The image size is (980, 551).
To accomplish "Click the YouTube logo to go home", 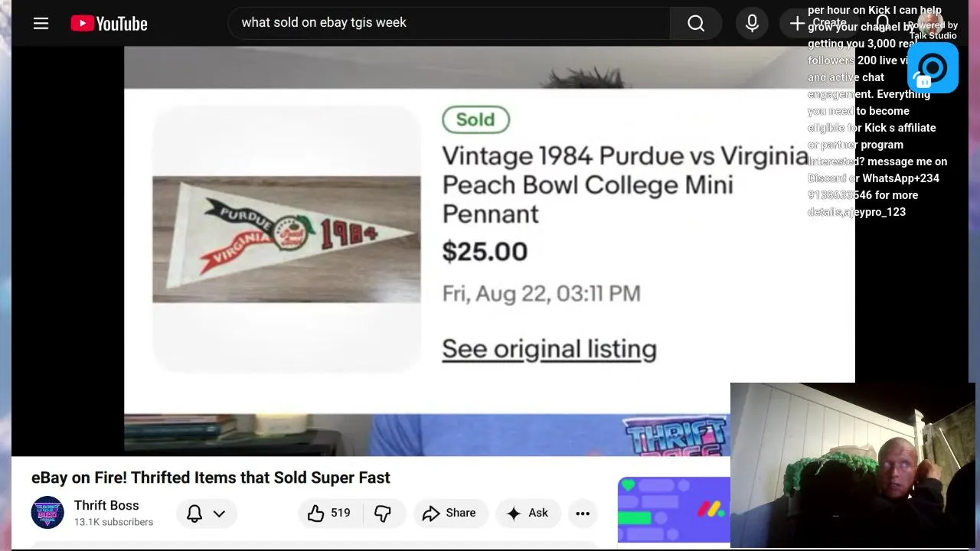I will click(109, 24).
